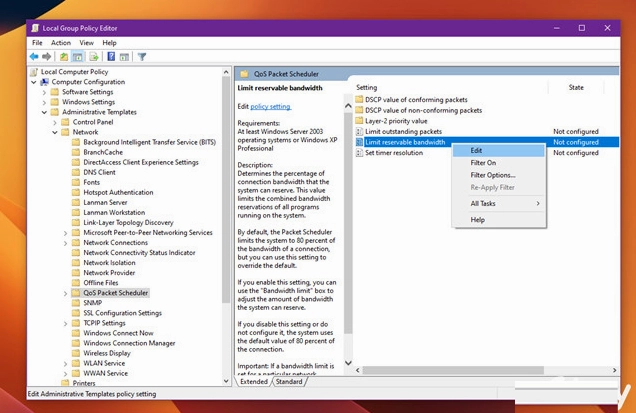
Task: Click the description pane scroll down arrow
Action: (x=348, y=363)
